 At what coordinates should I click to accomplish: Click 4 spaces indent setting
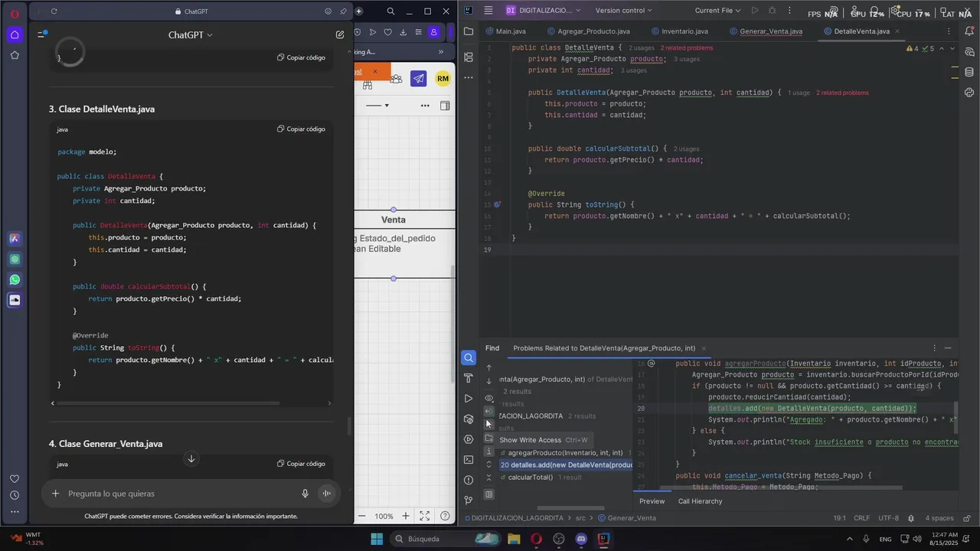pyautogui.click(x=939, y=518)
